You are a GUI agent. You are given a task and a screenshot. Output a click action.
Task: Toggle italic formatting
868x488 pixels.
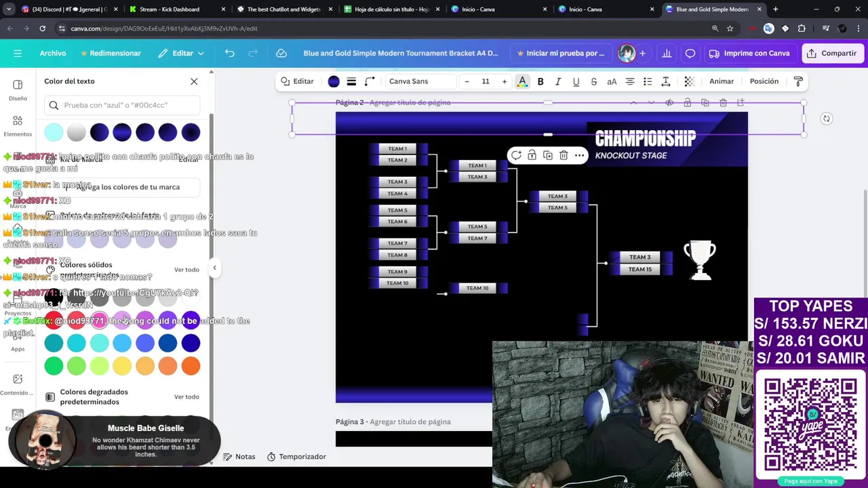pyautogui.click(x=558, y=81)
